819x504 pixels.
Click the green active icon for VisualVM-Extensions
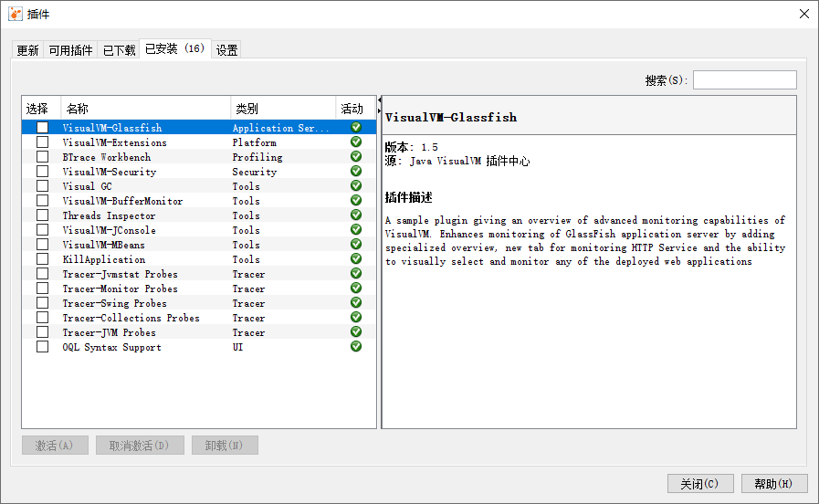[x=356, y=142]
